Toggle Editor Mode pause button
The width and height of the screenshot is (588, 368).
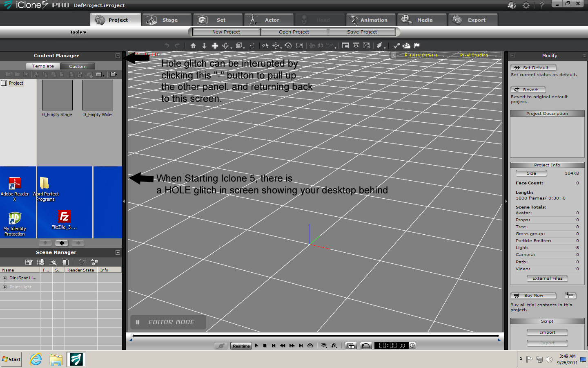[138, 322]
